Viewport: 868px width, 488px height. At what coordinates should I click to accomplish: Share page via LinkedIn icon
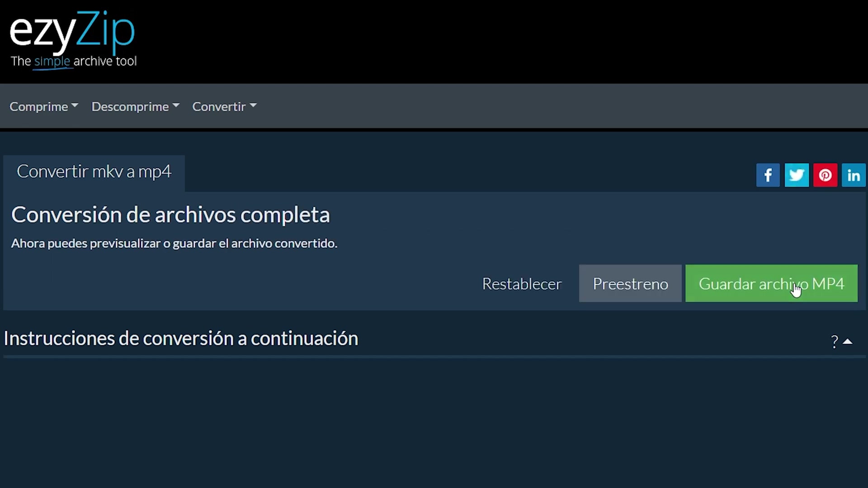854,175
